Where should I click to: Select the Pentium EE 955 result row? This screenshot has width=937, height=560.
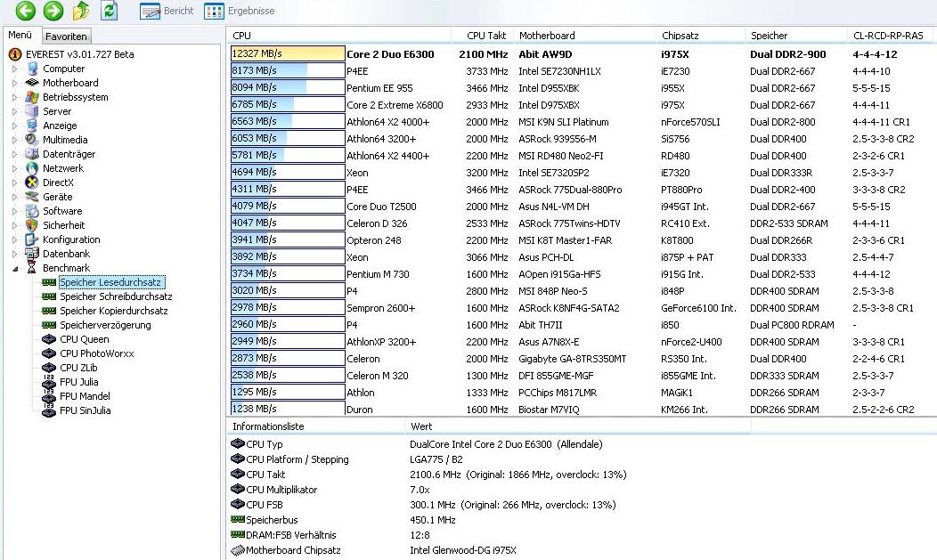tap(581, 88)
